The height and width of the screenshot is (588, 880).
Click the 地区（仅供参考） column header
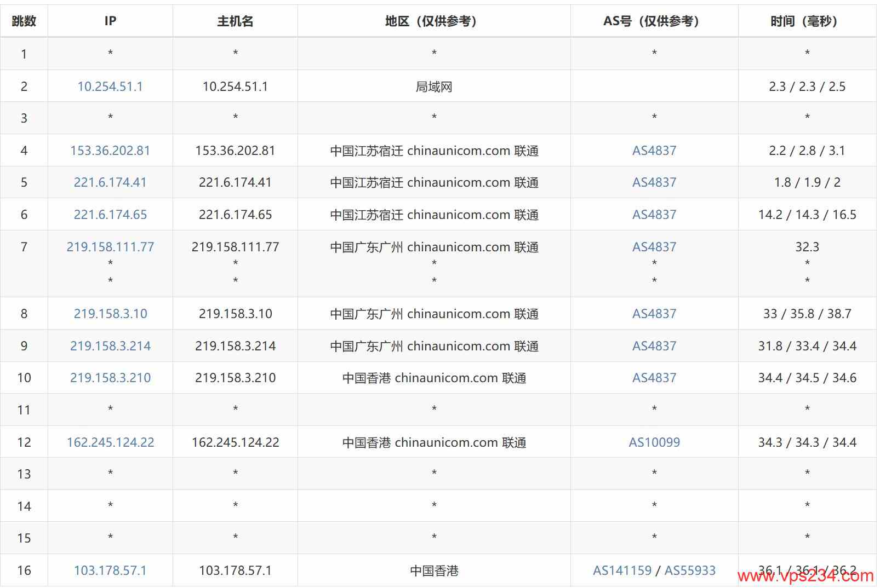[434, 21]
